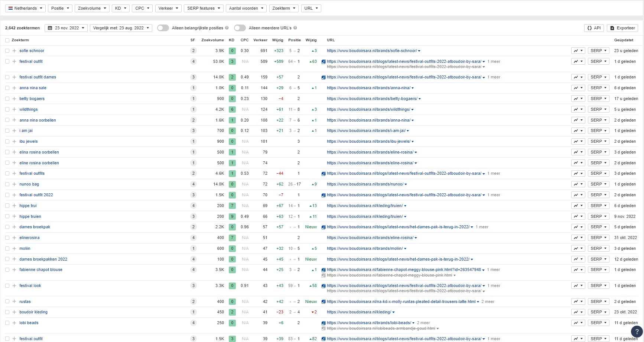This screenshot has height=342, width=644.
Task: Check the box for hippe truien
Action: (x=7, y=216)
